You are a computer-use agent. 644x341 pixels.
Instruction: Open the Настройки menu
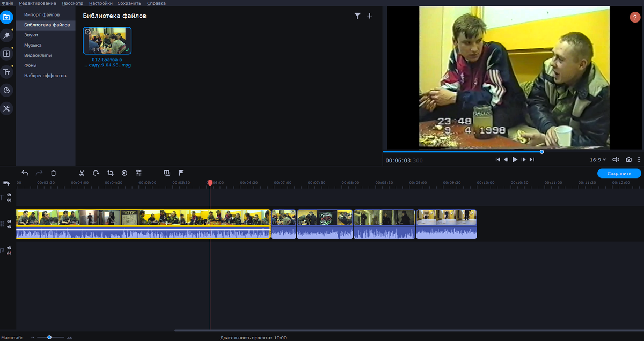[x=101, y=3]
